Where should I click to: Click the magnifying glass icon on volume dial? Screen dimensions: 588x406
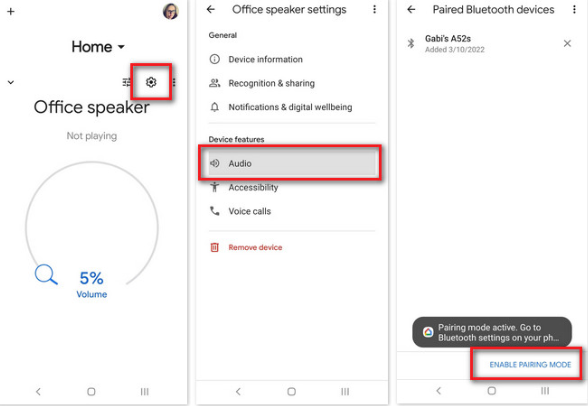[46, 274]
